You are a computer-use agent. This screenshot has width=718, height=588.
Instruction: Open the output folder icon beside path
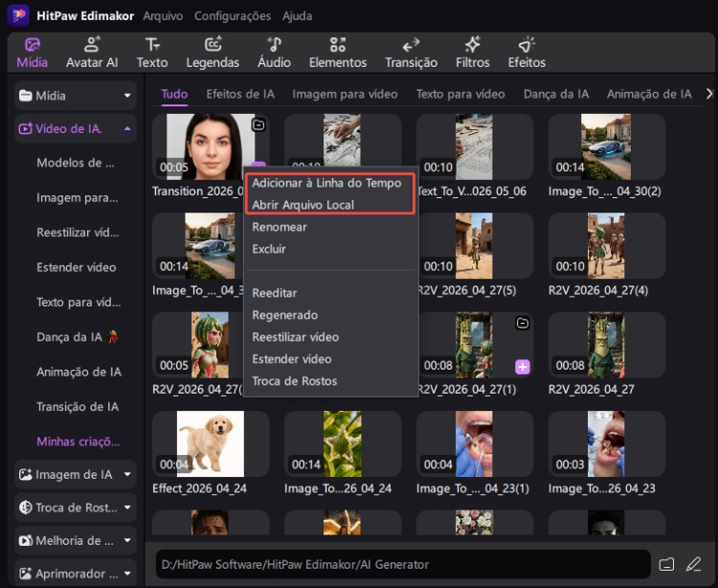click(666, 564)
